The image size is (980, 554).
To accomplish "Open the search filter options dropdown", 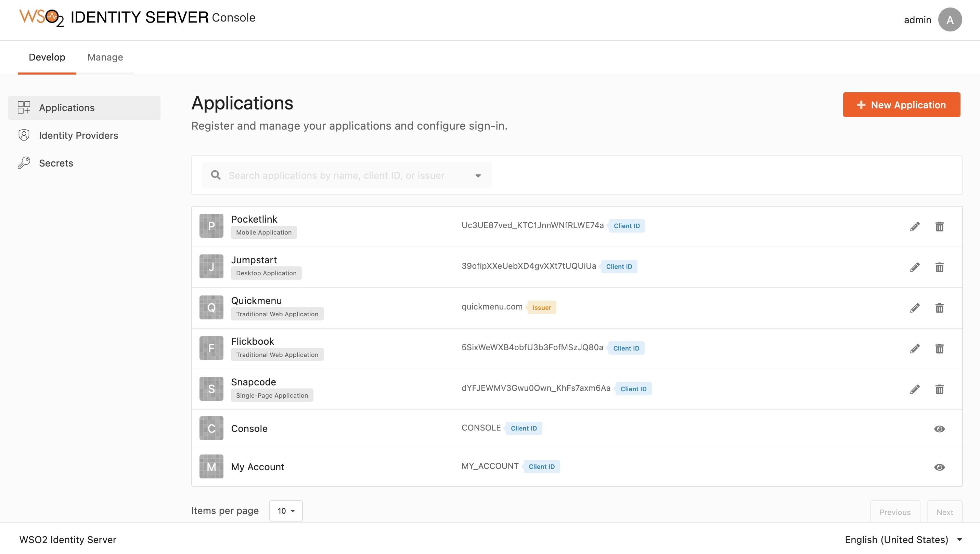I will pos(478,175).
